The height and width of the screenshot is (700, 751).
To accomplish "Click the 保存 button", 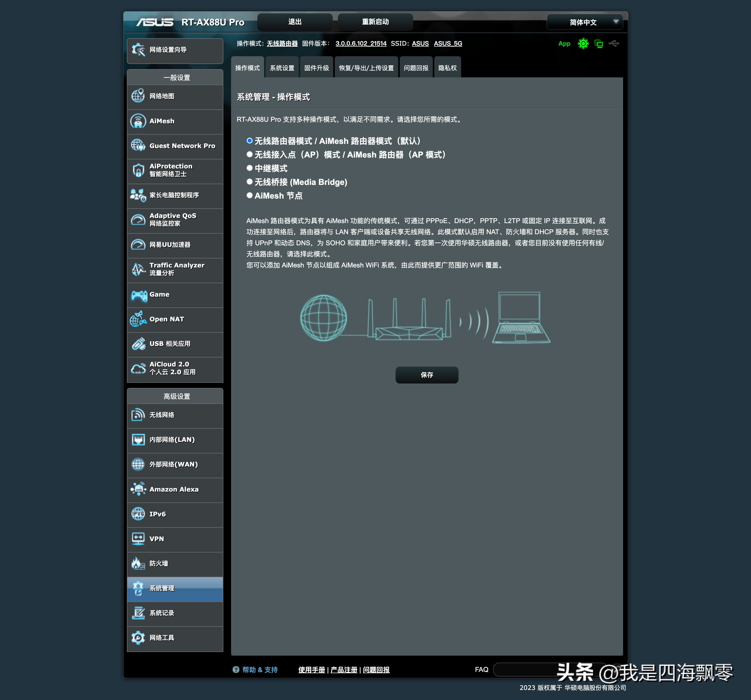I will click(427, 375).
